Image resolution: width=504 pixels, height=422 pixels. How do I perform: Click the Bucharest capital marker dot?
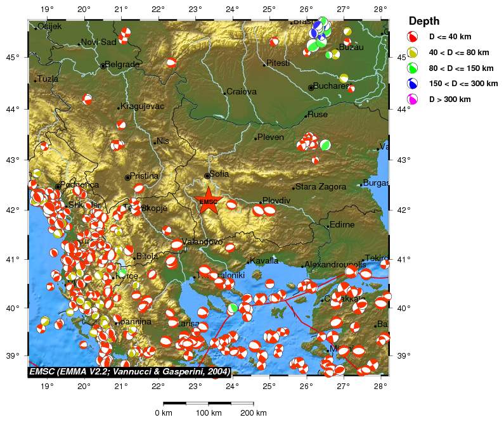pos(311,87)
